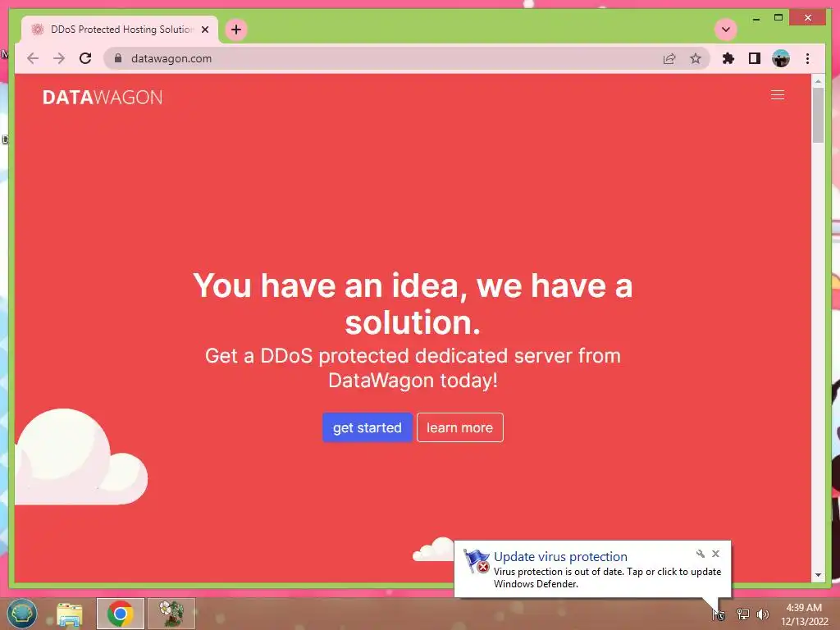Image resolution: width=840 pixels, height=630 pixels.
Task: Dismiss the virus protection notification
Action: (x=715, y=554)
